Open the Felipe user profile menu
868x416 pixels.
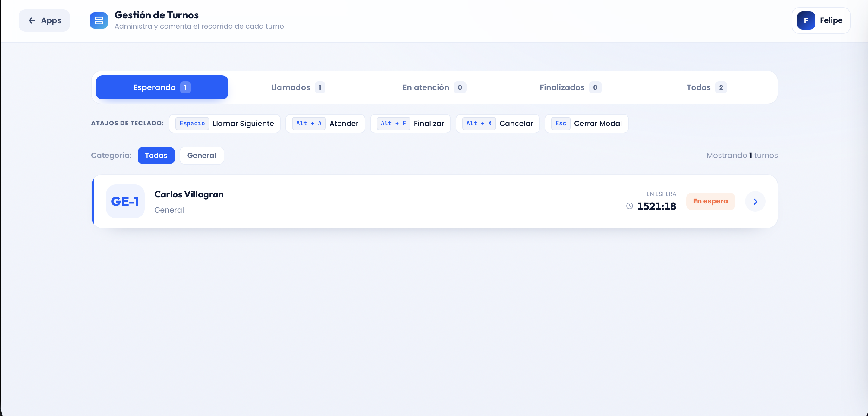tap(821, 20)
